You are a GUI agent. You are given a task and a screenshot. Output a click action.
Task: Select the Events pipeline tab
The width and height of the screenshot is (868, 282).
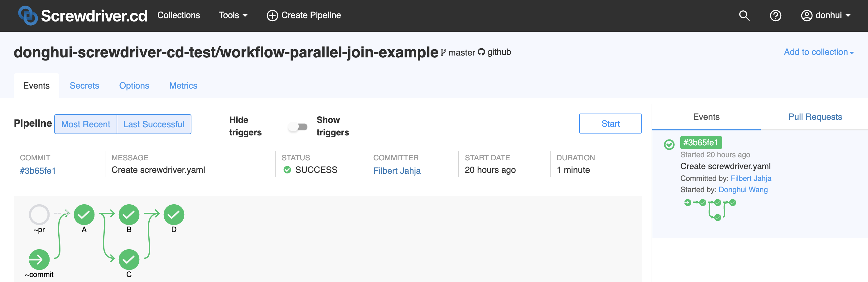(x=36, y=86)
